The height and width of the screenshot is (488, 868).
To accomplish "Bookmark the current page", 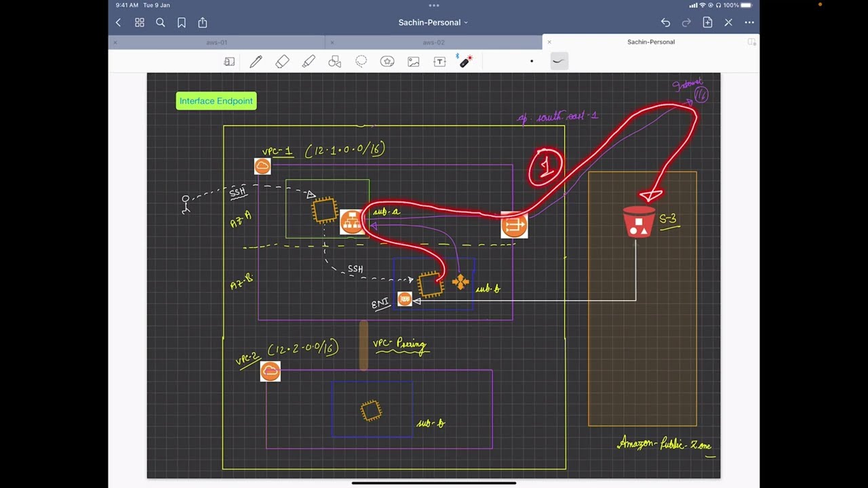I will tap(182, 22).
